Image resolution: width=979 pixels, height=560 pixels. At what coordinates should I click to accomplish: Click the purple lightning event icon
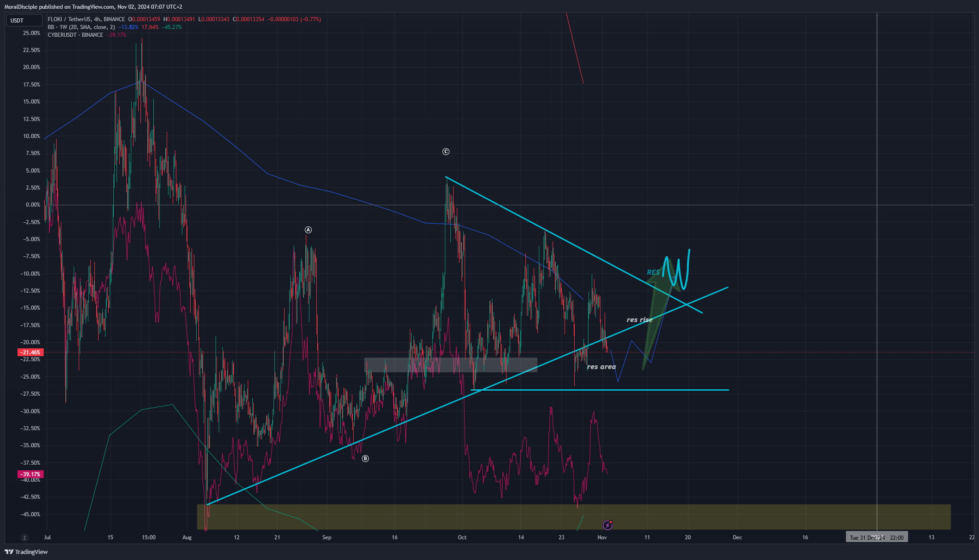click(607, 525)
